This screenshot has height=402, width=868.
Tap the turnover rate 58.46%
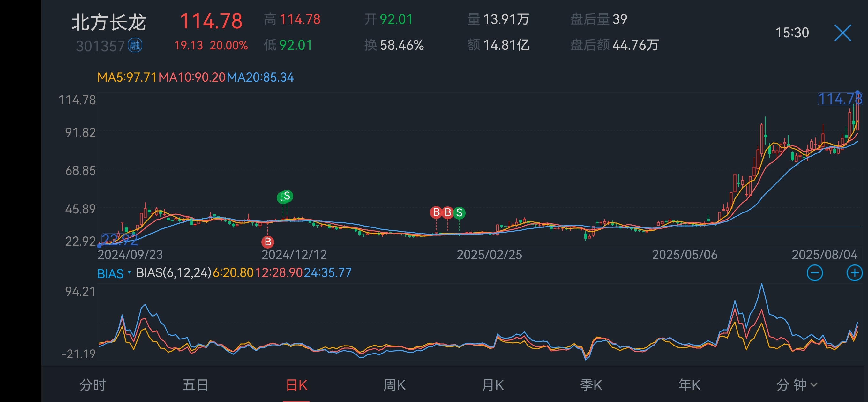pos(402,45)
